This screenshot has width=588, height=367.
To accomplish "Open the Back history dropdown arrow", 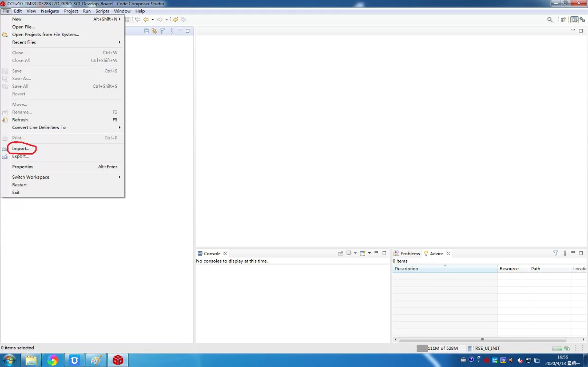I will [x=153, y=19].
